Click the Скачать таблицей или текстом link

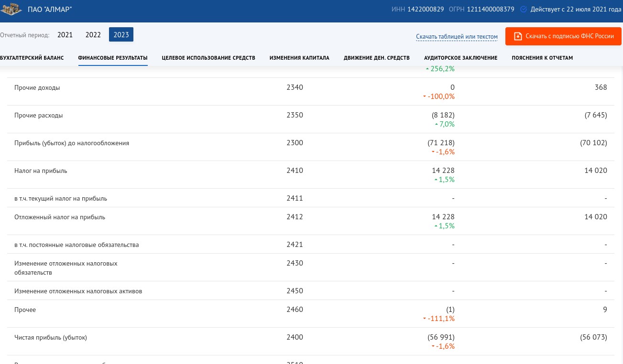(x=457, y=37)
